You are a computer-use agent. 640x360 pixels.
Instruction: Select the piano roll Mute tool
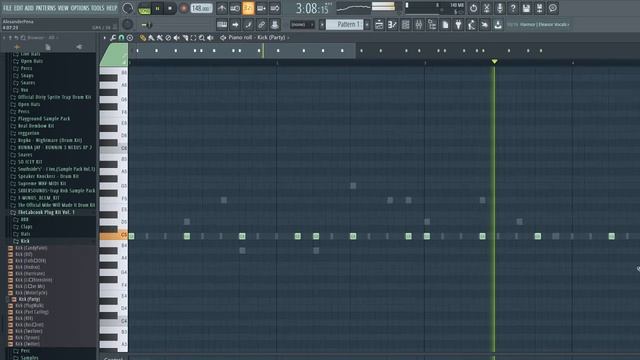177,38
